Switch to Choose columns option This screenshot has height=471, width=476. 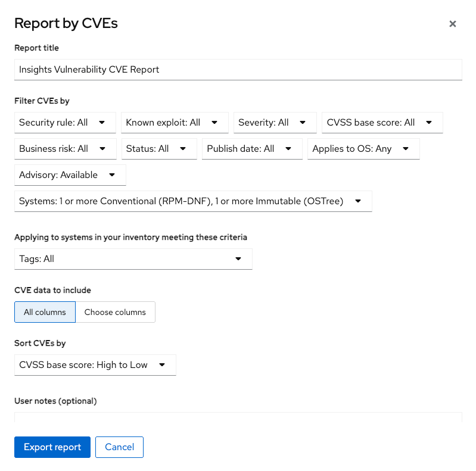pos(115,312)
